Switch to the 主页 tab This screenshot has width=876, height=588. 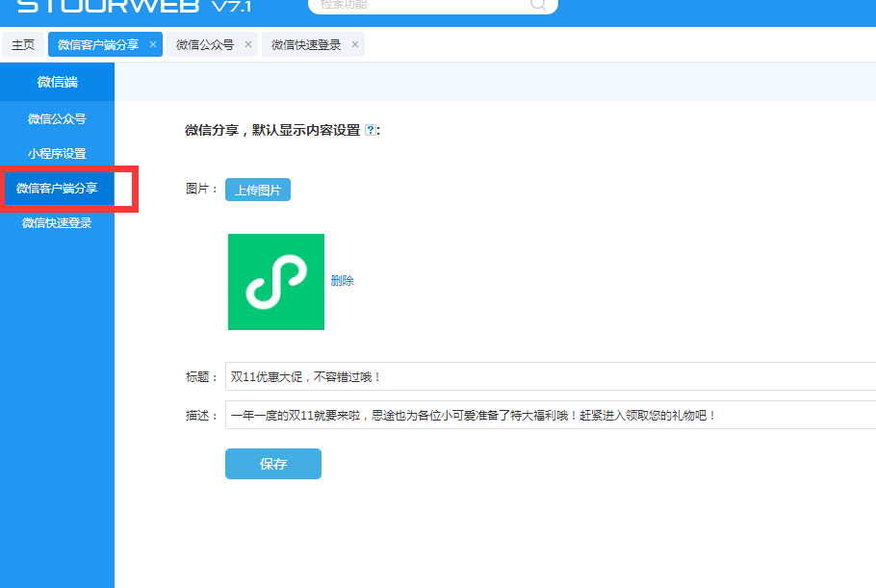point(23,45)
